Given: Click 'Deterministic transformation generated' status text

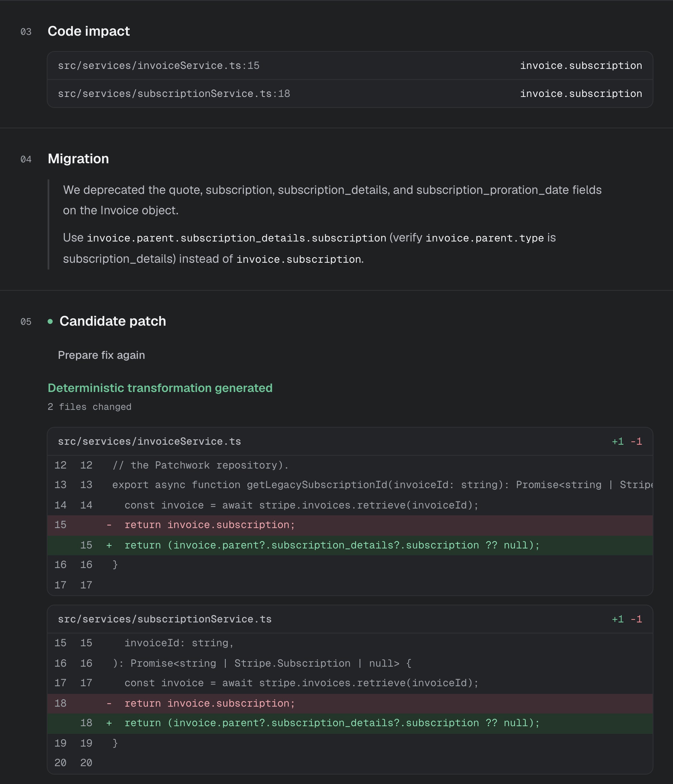Looking at the screenshot, I should (160, 388).
